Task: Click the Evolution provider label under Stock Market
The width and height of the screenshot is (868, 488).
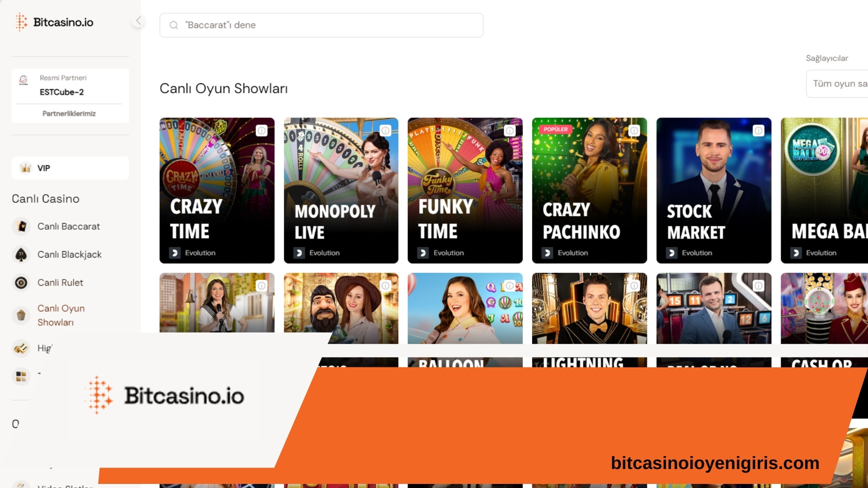Action: [697, 253]
